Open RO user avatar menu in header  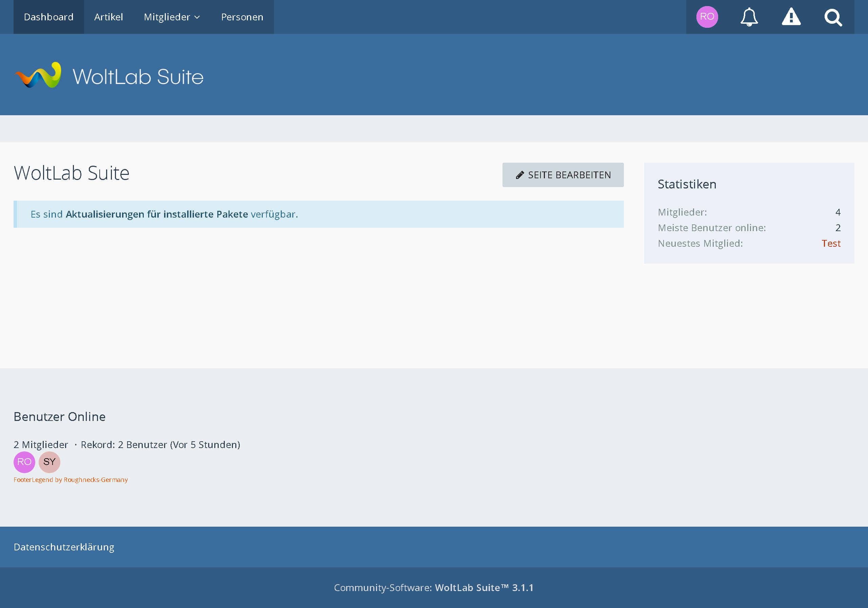(x=707, y=17)
